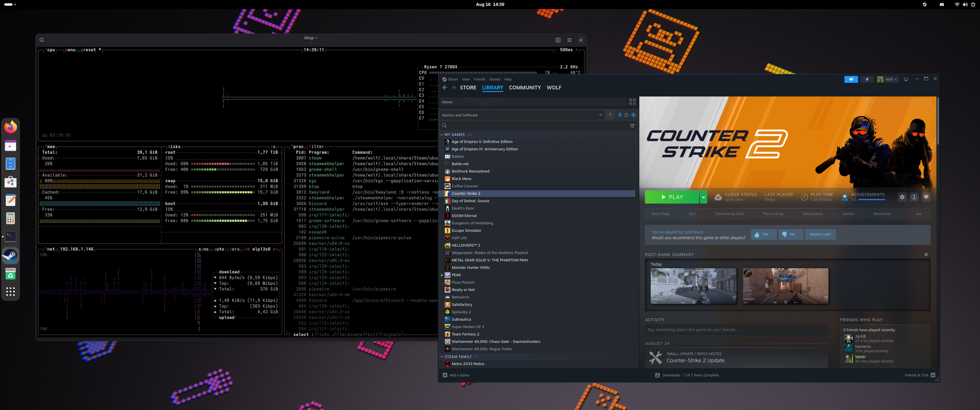This screenshot has width=980, height=410.
Task: Switch to the STORE tab
Action: 468,88
